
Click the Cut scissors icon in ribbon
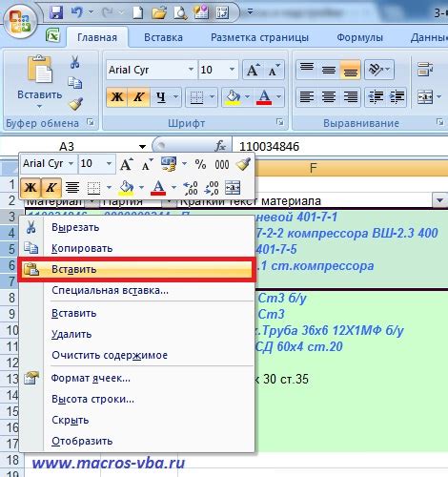coord(75,62)
